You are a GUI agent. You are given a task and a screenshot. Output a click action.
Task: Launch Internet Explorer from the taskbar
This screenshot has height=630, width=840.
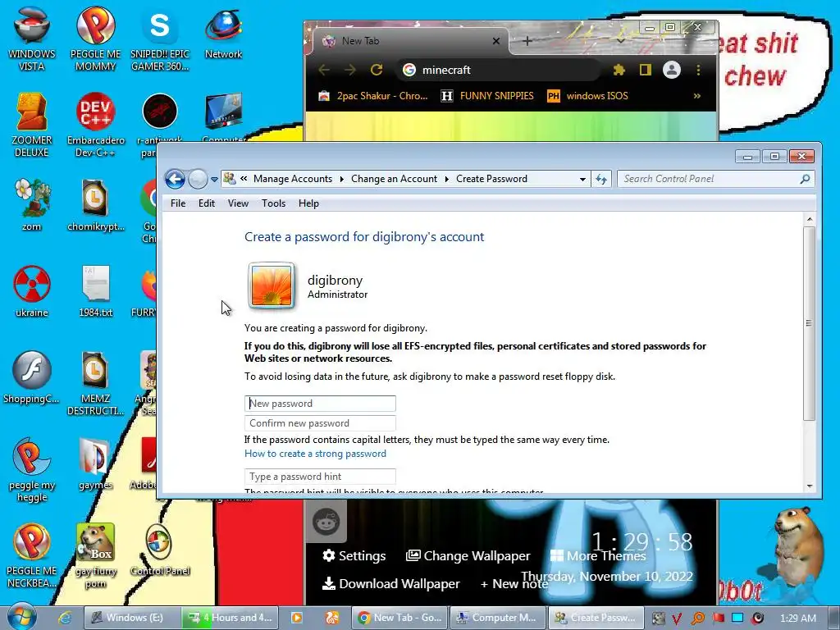click(65, 618)
